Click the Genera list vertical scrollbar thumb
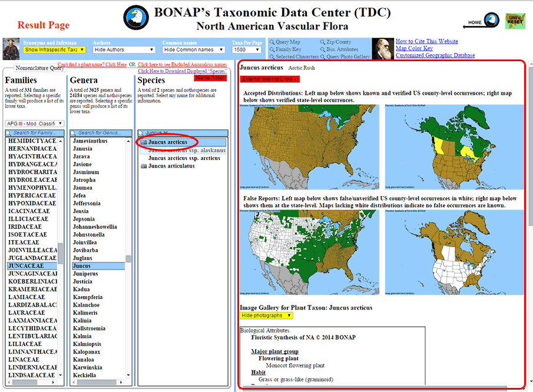The image size is (533, 392). [x=128, y=259]
